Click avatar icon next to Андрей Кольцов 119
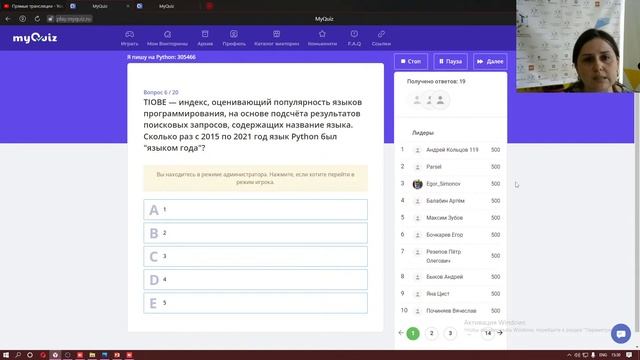 click(417, 150)
